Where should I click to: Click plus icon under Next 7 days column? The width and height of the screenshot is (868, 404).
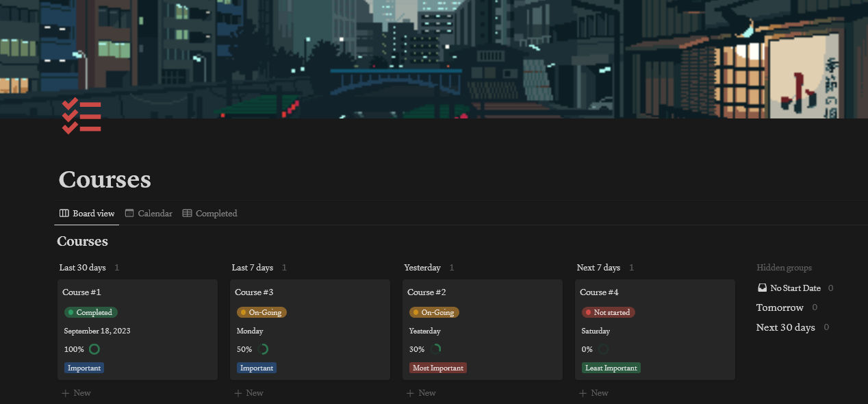[583, 393]
